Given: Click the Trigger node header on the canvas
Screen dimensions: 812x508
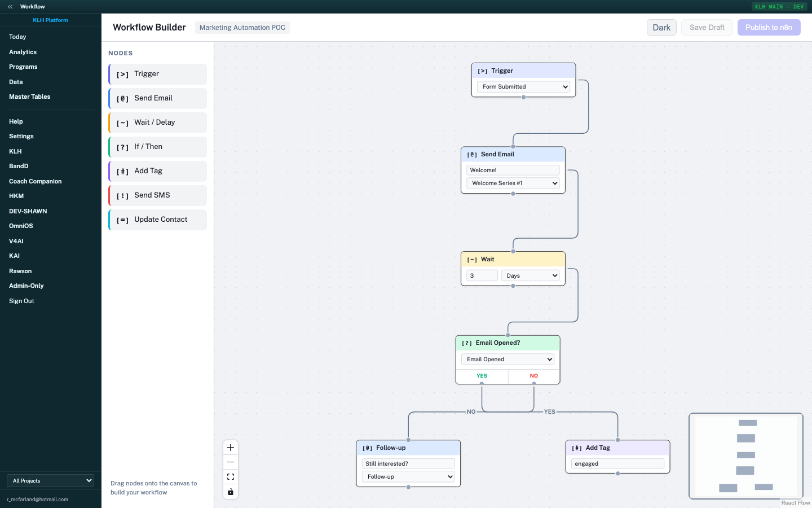Looking at the screenshot, I should click(523, 71).
